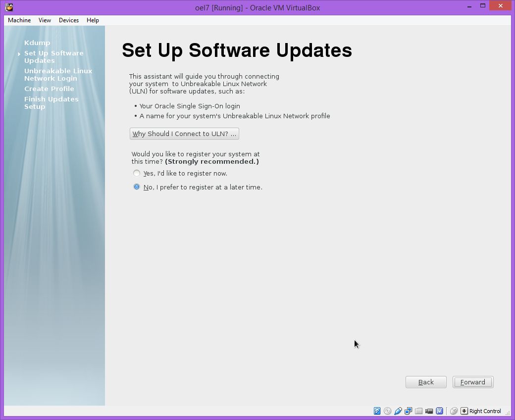The height and width of the screenshot is (420, 515).
Task: Maximize the VirtualBox window
Action: (483, 6)
